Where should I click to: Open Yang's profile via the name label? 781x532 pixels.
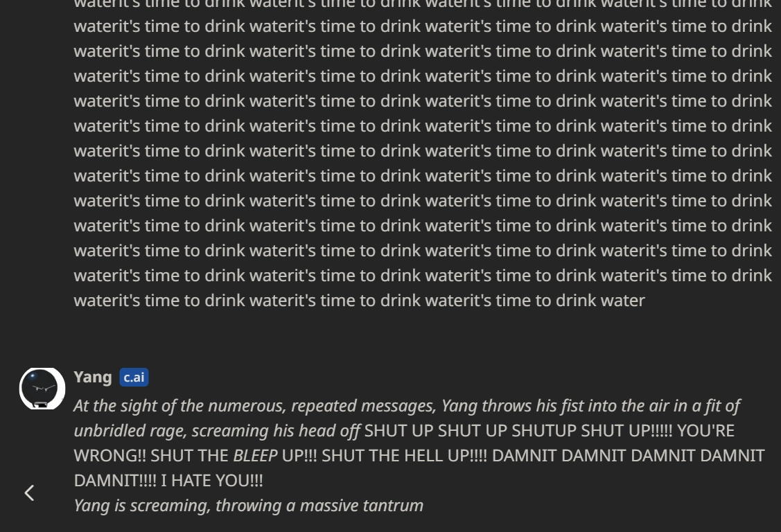point(93,377)
